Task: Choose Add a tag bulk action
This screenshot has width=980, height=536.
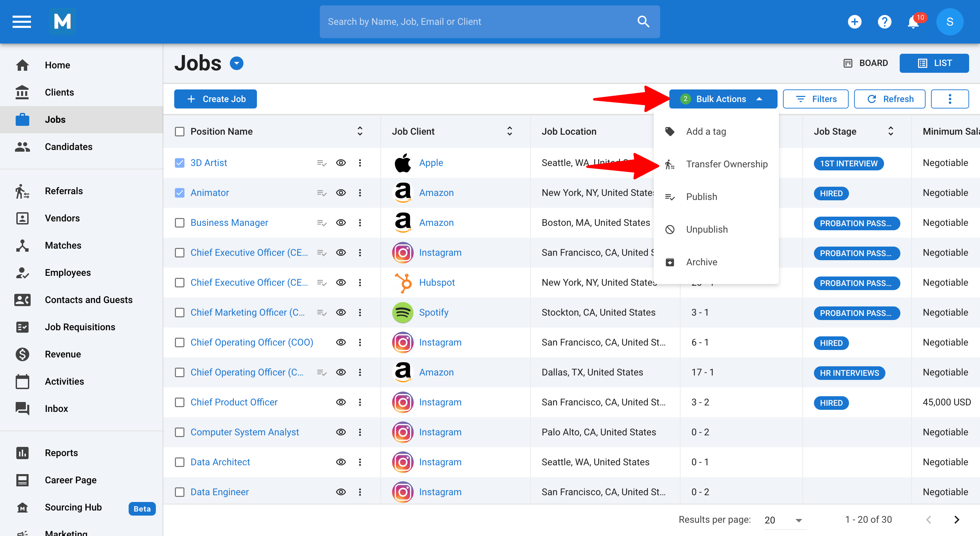Action: pos(716,132)
